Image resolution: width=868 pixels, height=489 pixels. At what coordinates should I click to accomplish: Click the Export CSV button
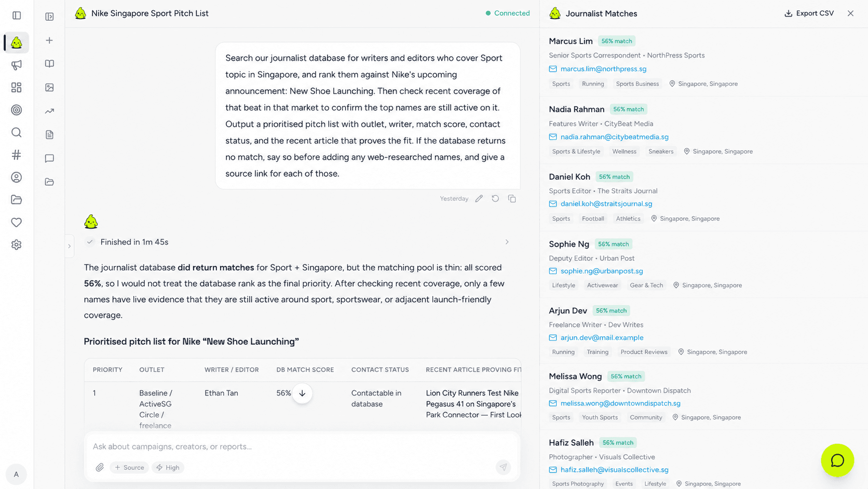point(809,14)
